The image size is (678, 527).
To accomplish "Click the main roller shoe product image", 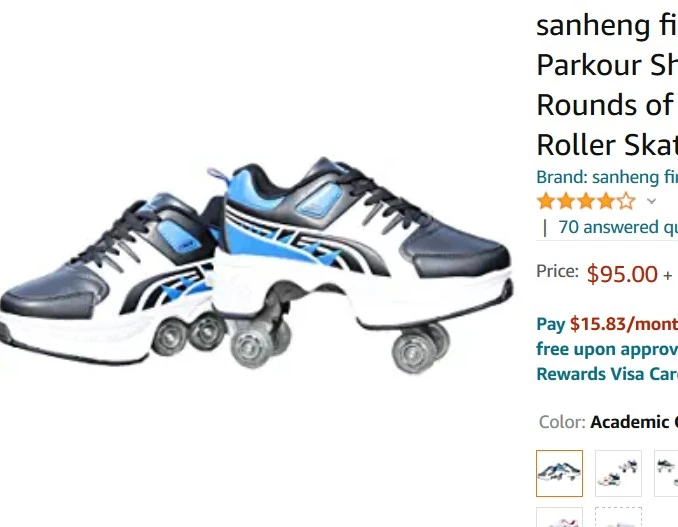I will [256, 264].
